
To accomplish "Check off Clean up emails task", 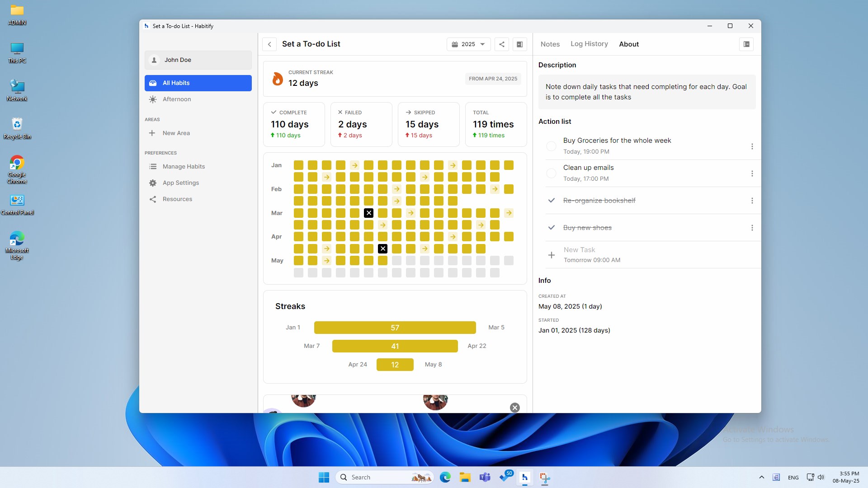I will 551,174.
